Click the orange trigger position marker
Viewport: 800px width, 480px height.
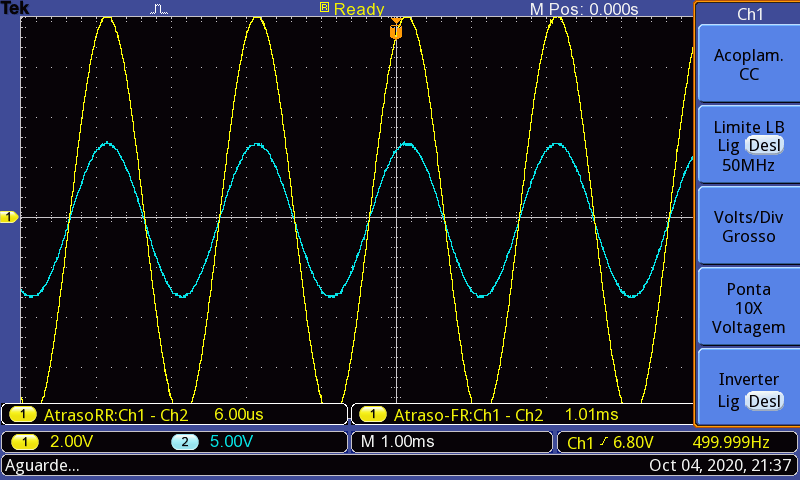pos(396,30)
